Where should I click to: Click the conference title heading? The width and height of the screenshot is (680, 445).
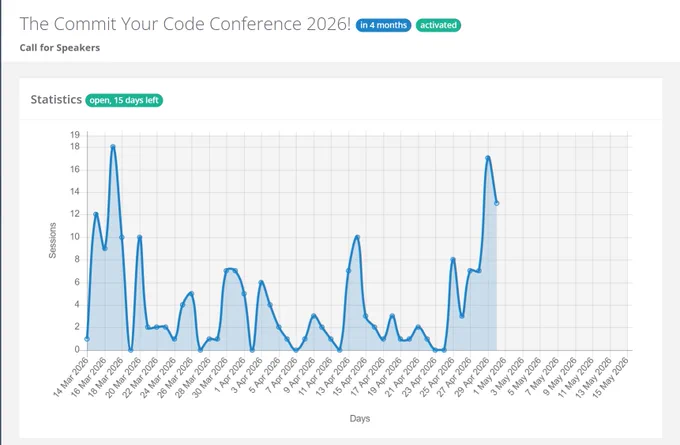click(x=185, y=24)
